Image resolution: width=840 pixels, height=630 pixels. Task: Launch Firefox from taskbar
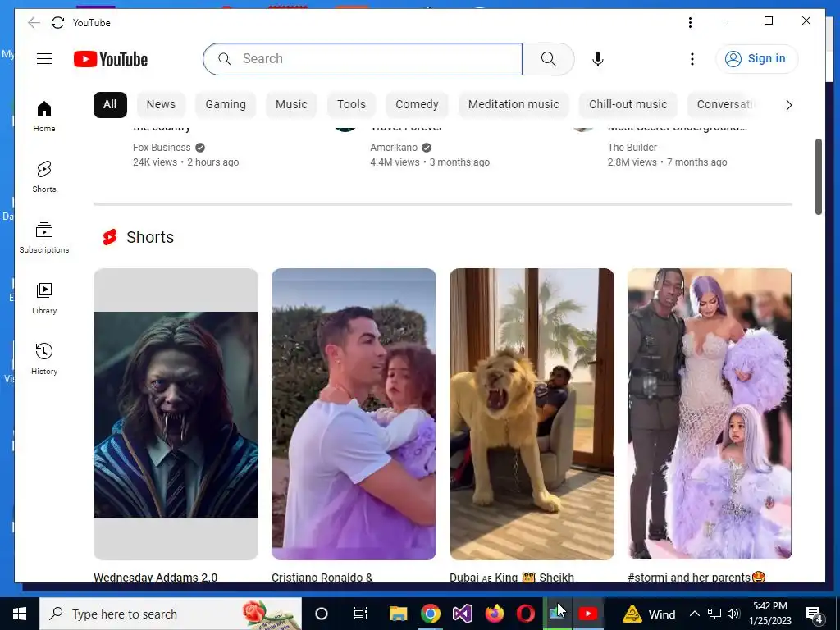pyautogui.click(x=494, y=614)
